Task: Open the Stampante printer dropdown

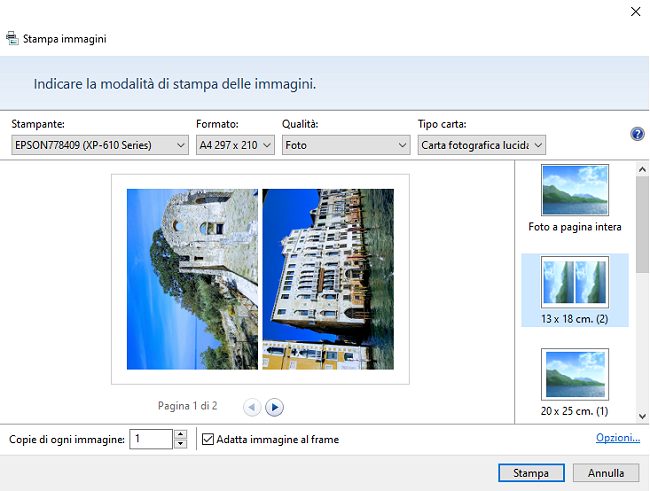Action: pos(99,145)
